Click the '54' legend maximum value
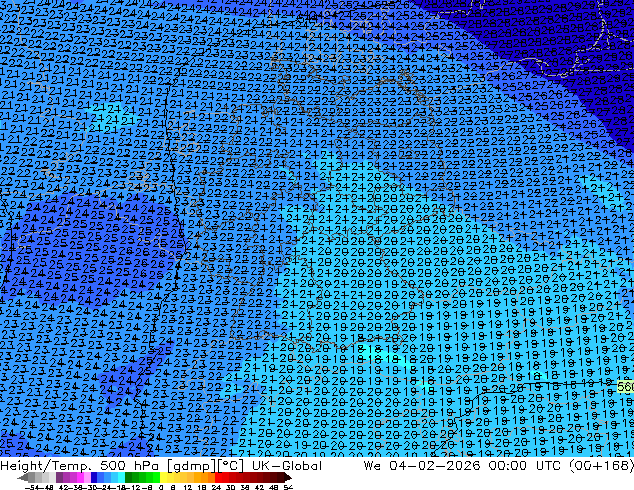634x490 pixels. coord(288,487)
